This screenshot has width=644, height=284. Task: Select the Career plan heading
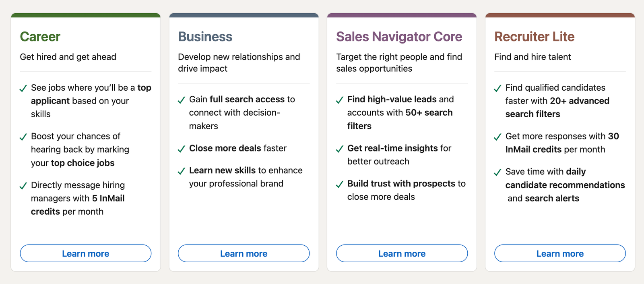(40, 37)
